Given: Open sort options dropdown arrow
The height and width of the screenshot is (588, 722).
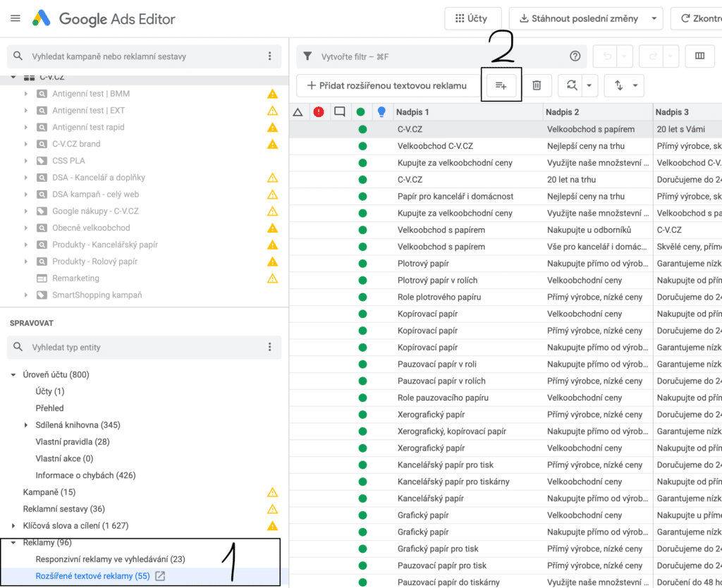Looking at the screenshot, I should point(635,85).
